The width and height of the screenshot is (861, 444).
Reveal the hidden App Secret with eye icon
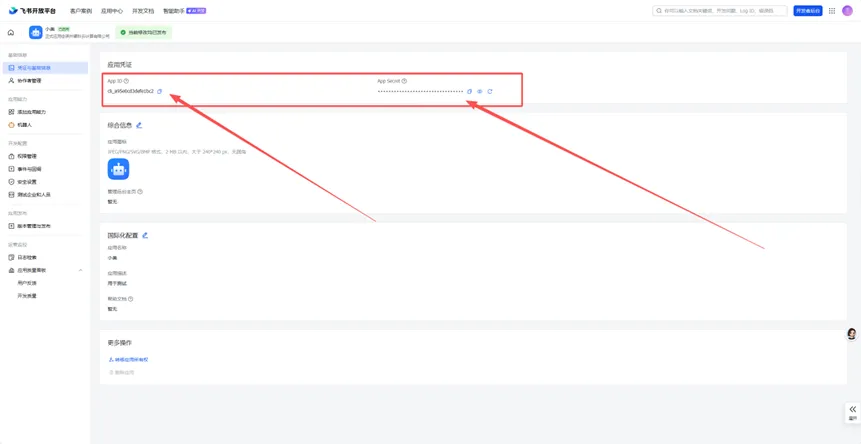(x=479, y=92)
